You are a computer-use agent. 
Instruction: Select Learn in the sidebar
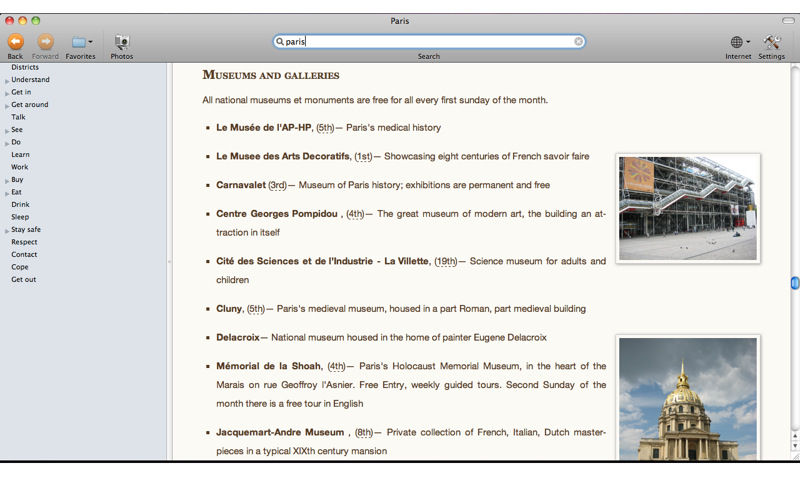click(20, 155)
